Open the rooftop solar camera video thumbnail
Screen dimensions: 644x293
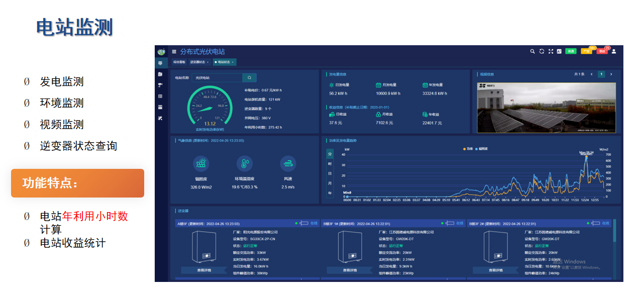point(547,108)
